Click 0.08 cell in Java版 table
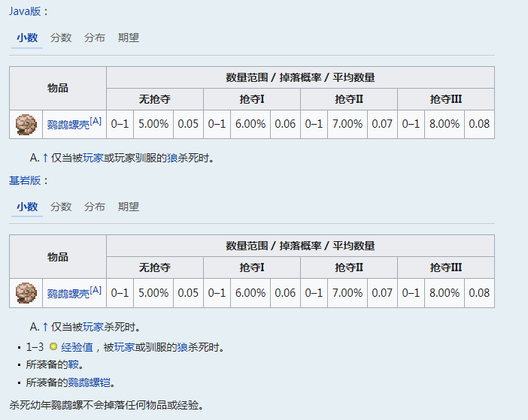This screenshot has height=420, width=528. 479,124
